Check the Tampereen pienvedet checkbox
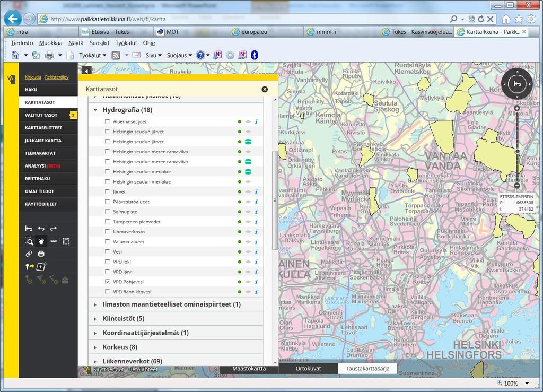Viewport: 543px width, 392px height. pos(107,222)
